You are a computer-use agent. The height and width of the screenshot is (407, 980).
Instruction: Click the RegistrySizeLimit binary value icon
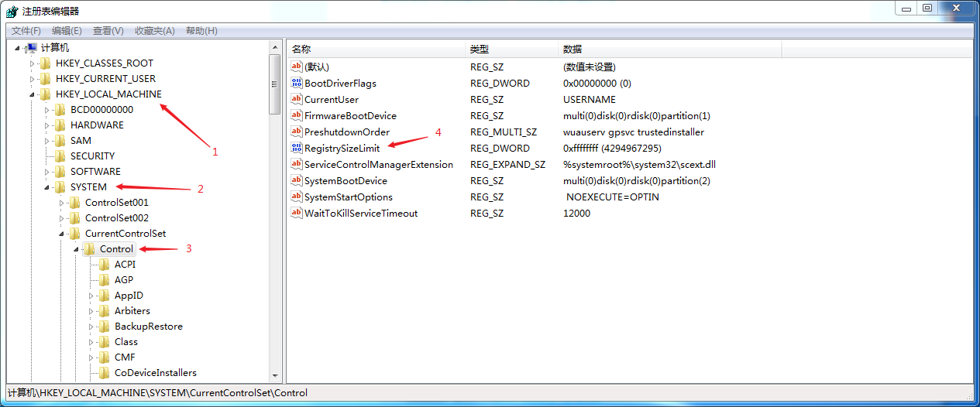click(x=296, y=148)
